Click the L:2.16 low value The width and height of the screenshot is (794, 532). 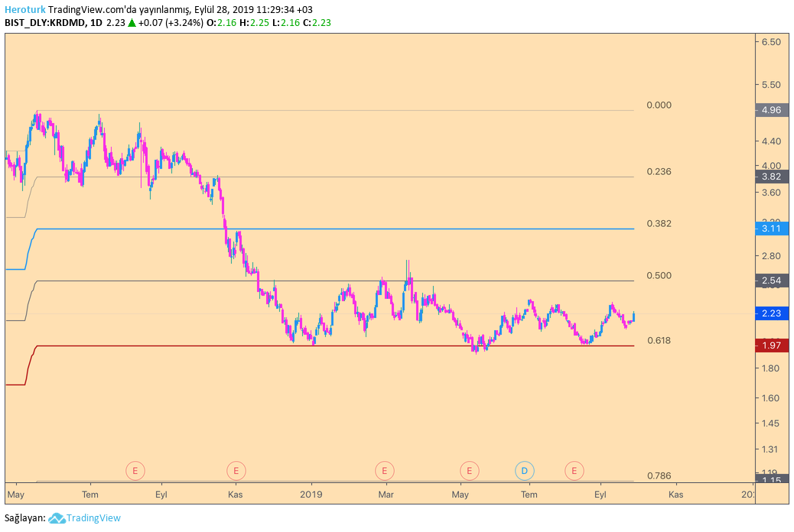(285, 23)
